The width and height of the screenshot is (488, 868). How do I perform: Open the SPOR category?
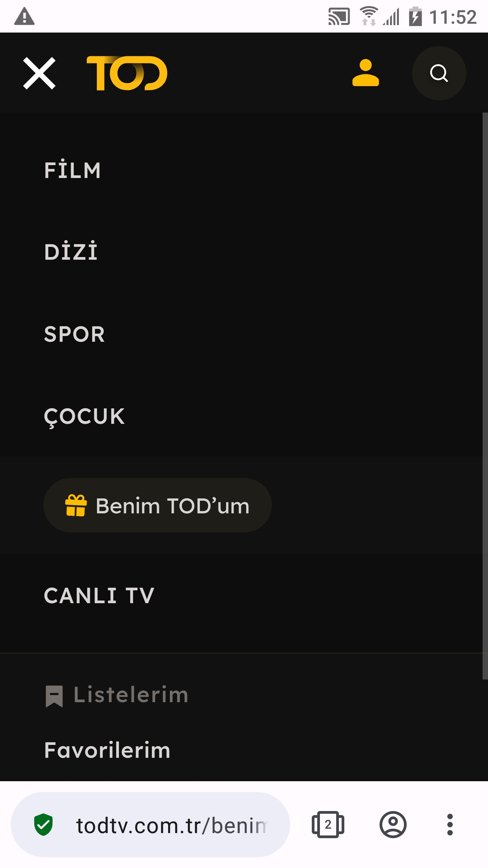(x=75, y=334)
